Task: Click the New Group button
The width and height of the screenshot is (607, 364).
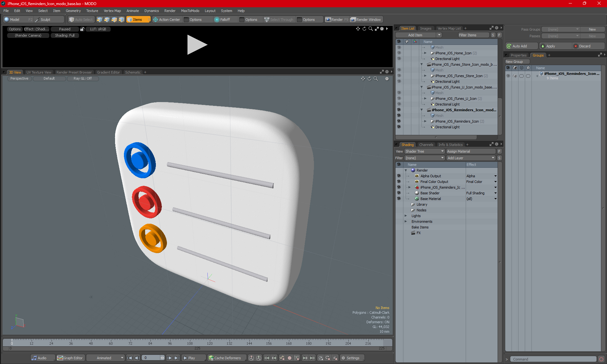Action: (517, 62)
